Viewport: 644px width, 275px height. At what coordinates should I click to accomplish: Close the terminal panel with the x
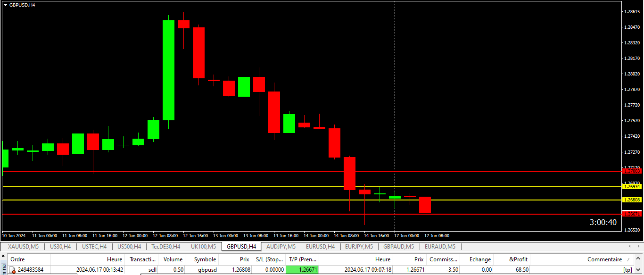tap(2, 257)
